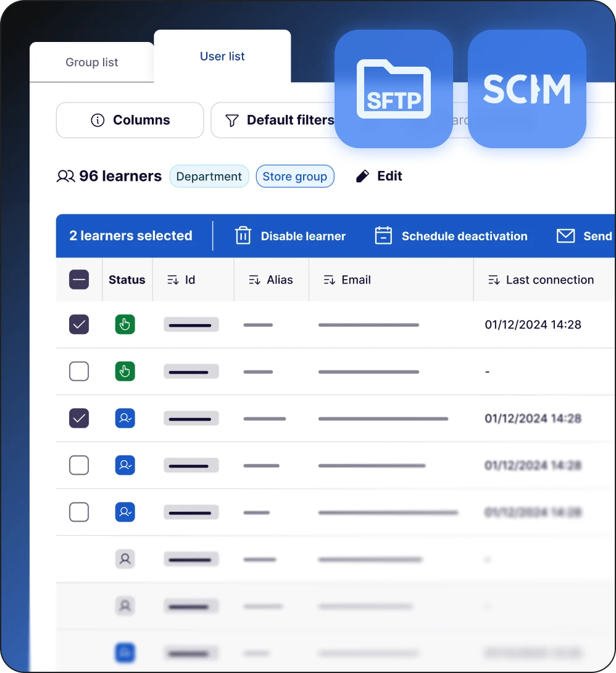Switch to the Group list tab
Screen dimensions: 616x673
click(91, 62)
